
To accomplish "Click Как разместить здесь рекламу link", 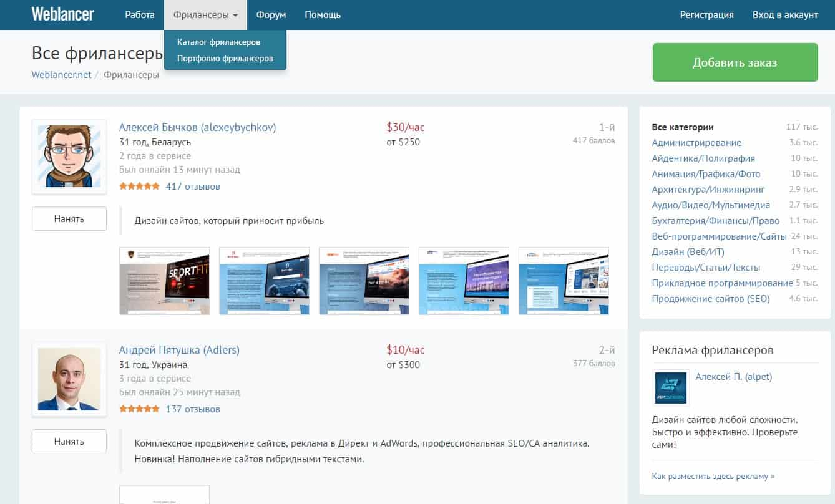I will (x=713, y=476).
